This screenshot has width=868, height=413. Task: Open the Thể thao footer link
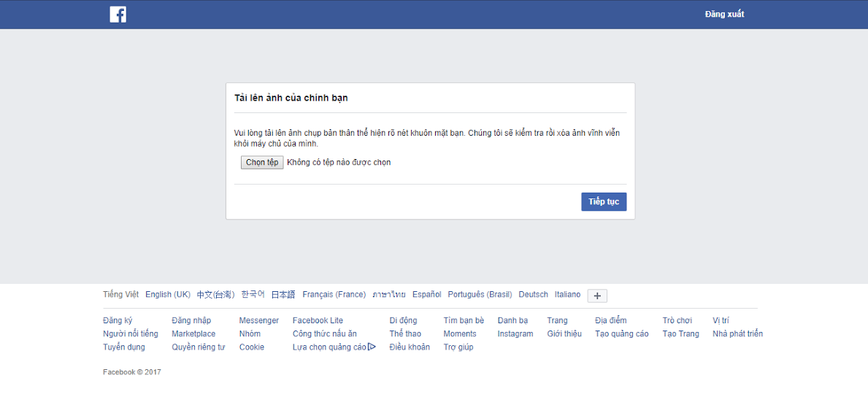(x=405, y=334)
